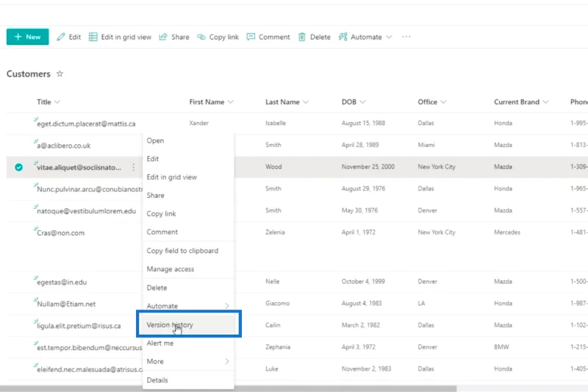Expand the Automate toolbar dropdown chevron
Screen dimensions: 588x392
click(x=390, y=37)
